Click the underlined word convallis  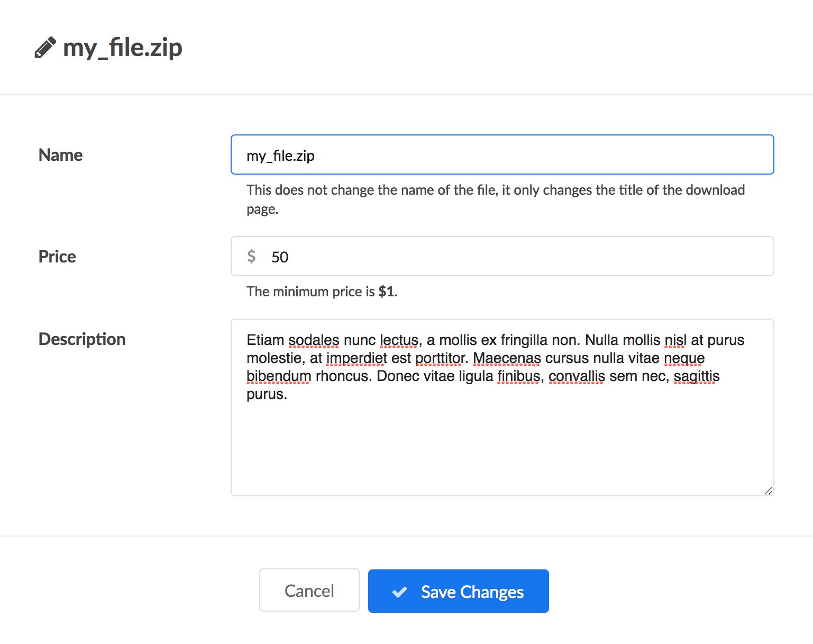(x=576, y=376)
